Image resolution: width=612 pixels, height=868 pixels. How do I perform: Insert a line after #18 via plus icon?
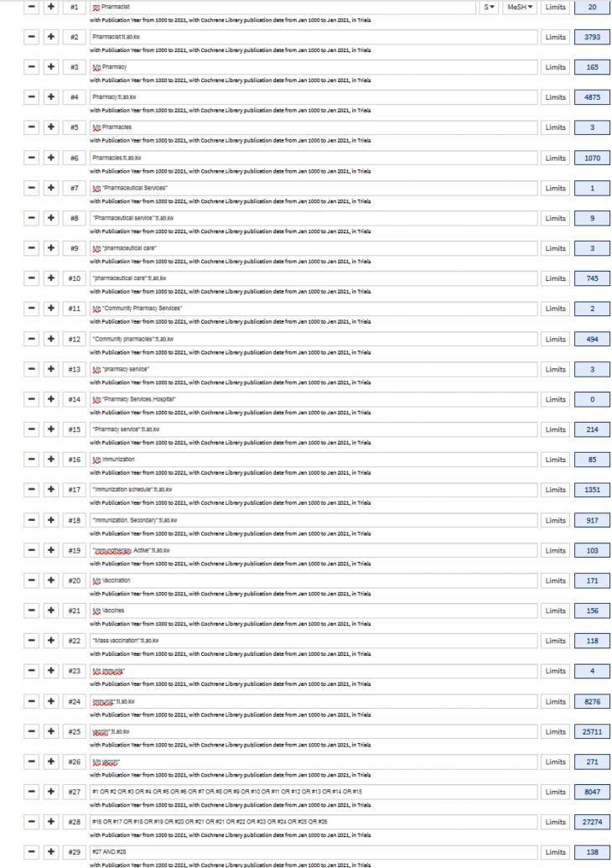[x=49, y=521]
